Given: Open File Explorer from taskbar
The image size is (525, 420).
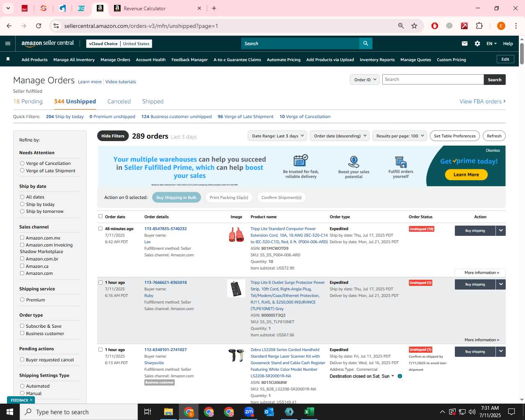Looking at the screenshot, I should [x=169, y=412].
